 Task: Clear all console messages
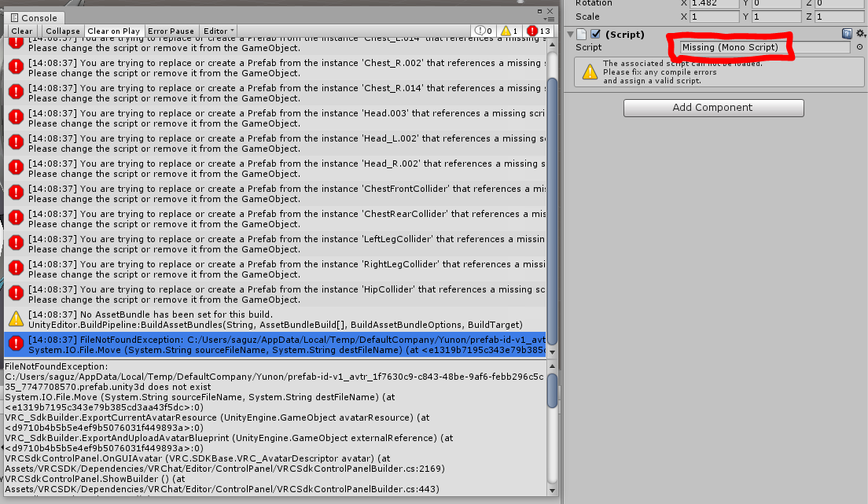pyautogui.click(x=22, y=31)
